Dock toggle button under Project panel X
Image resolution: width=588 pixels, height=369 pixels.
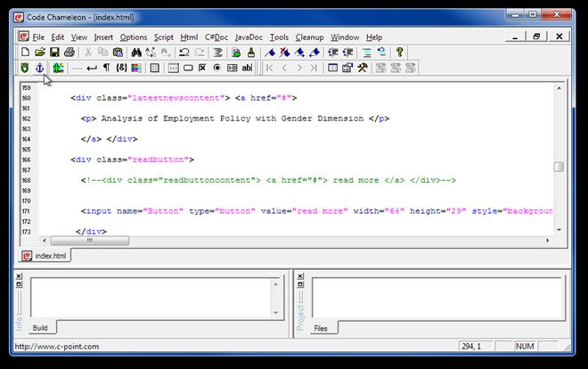300,284
